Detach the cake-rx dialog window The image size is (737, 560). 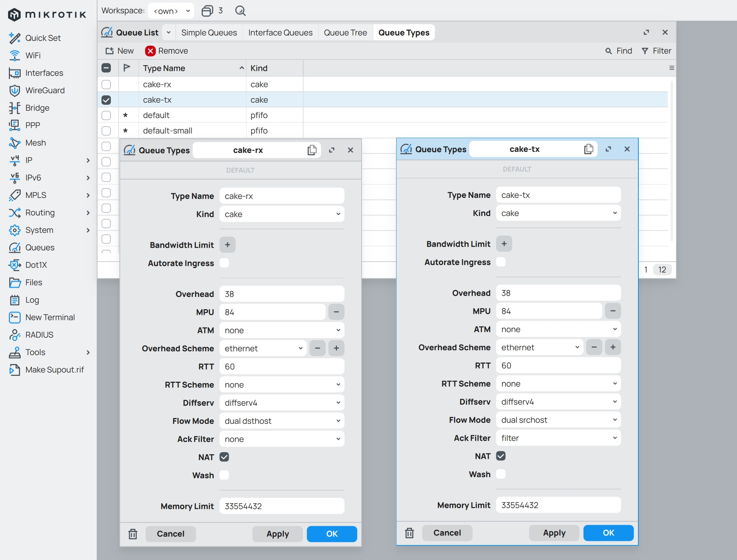point(332,150)
